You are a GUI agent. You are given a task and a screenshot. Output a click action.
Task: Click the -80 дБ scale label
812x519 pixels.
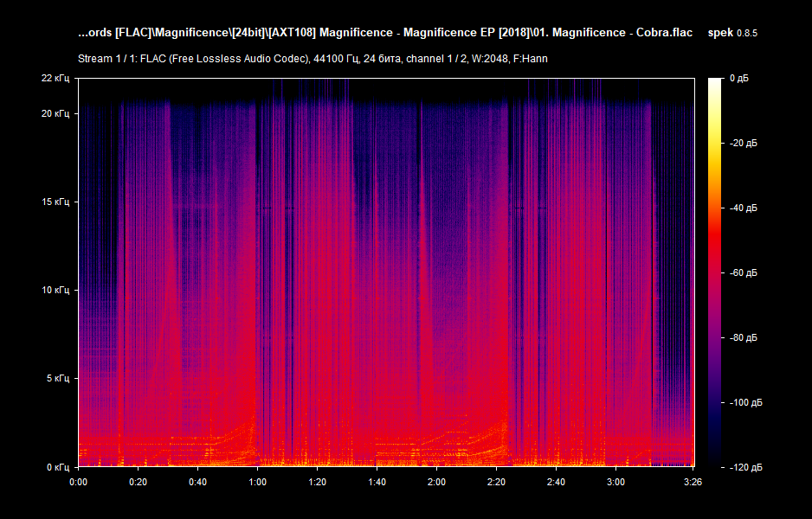[x=743, y=338]
